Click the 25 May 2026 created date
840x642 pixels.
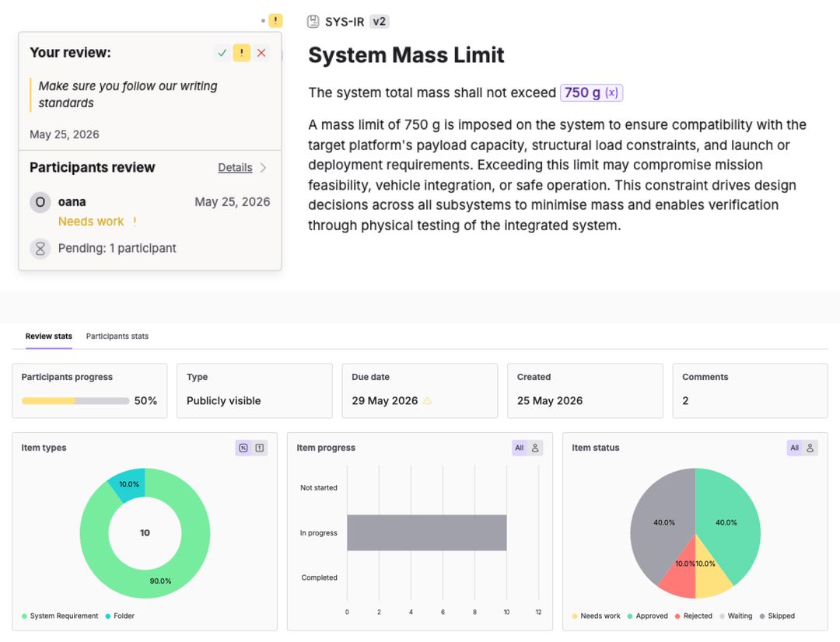(550, 400)
